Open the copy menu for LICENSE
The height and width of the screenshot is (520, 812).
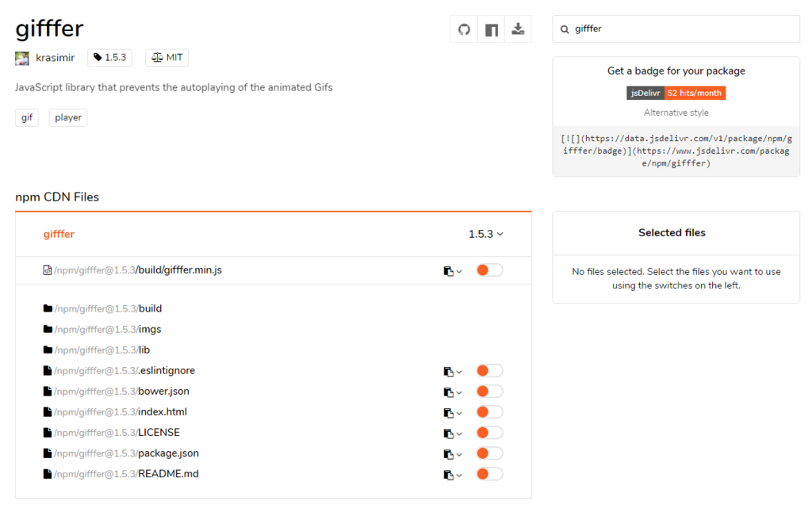(x=452, y=434)
